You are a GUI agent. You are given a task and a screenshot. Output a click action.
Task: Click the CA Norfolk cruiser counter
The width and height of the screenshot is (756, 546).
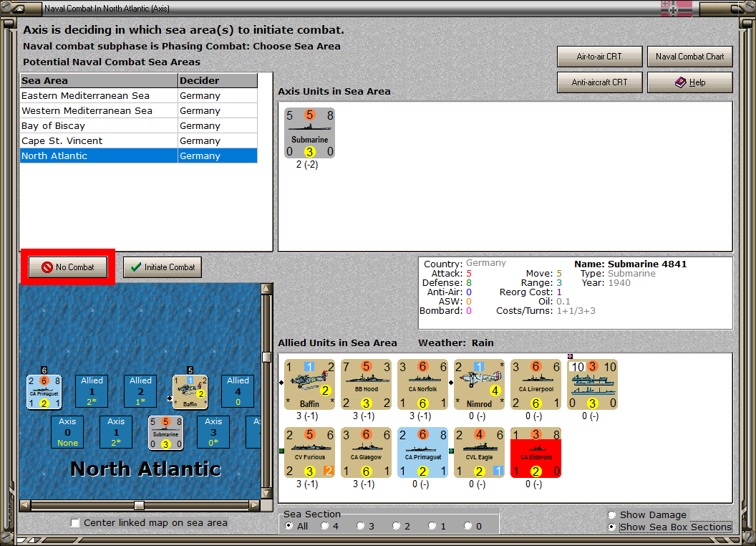[423, 384]
